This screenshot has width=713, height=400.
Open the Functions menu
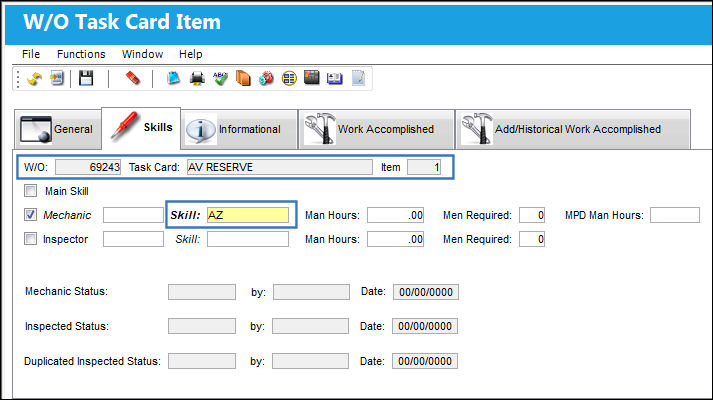[81, 54]
